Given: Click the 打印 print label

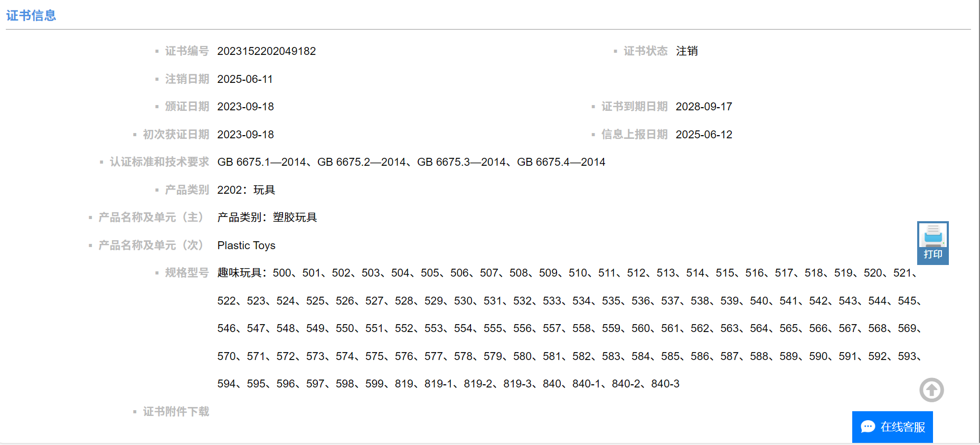Looking at the screenshot, I should pos(932,254).
